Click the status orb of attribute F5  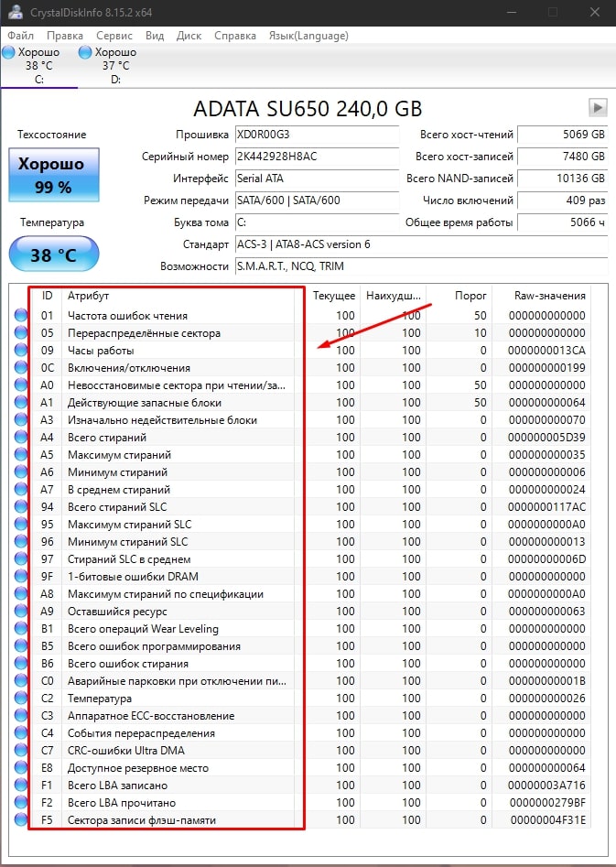pyautogui.click(x=21, y=820)
